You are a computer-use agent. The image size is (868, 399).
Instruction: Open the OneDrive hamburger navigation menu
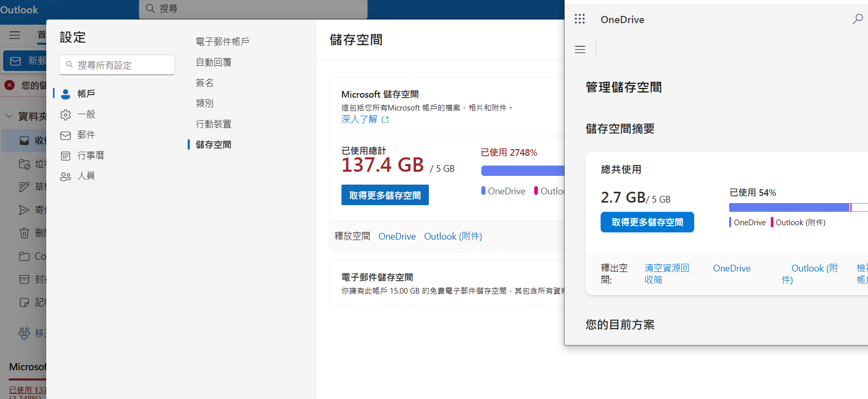tap(580, 49)
